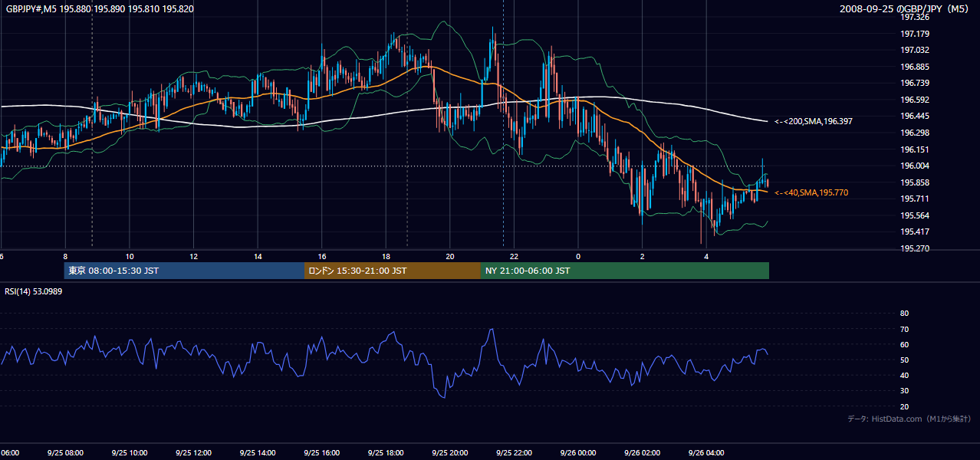
Task: Click the 9/25 22:00 time axis label
Action: (513, 452)
